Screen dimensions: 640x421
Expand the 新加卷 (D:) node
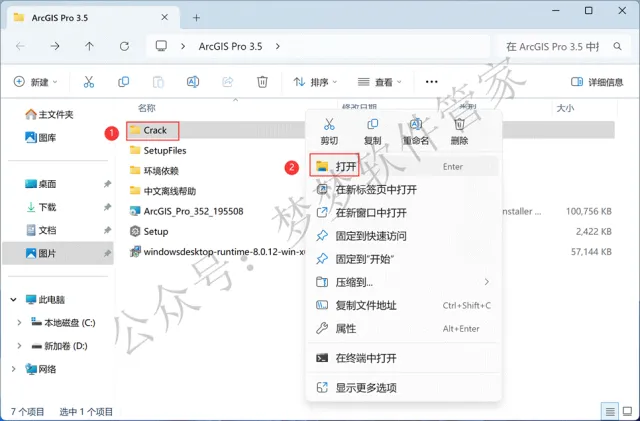(19, 346)
